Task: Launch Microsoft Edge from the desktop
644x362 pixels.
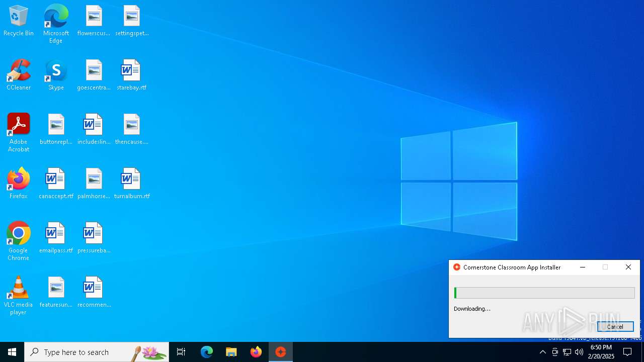Action: (56, 24)
